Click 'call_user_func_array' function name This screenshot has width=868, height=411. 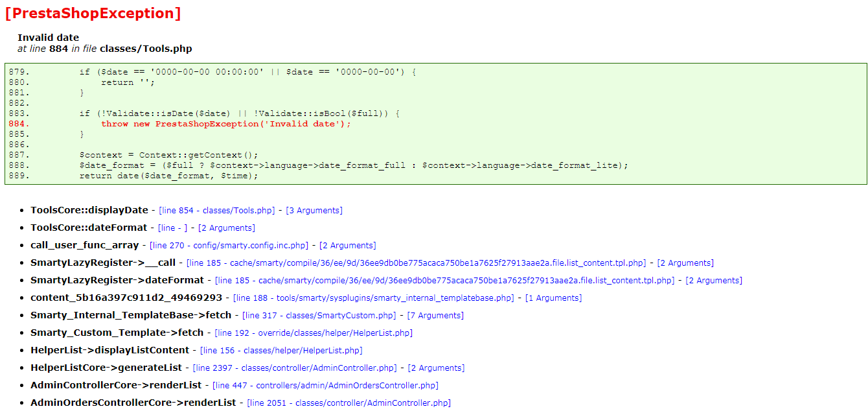coord(84,246)
